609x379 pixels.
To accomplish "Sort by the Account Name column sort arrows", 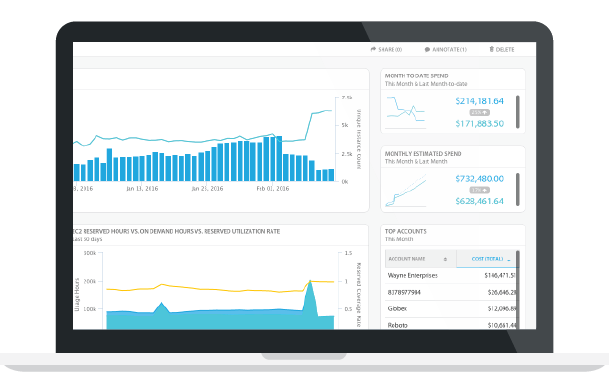I will 445,259.
